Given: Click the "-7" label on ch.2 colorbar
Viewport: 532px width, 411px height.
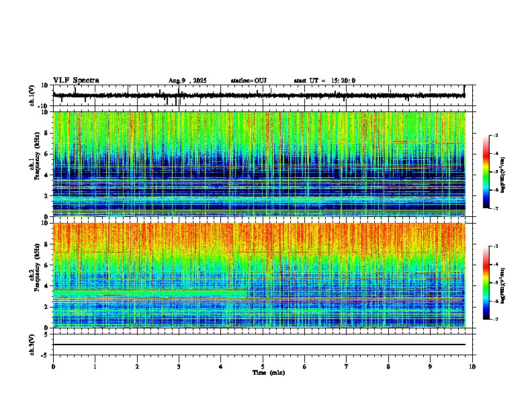Looking at the screenshot, I should point(495,319).
